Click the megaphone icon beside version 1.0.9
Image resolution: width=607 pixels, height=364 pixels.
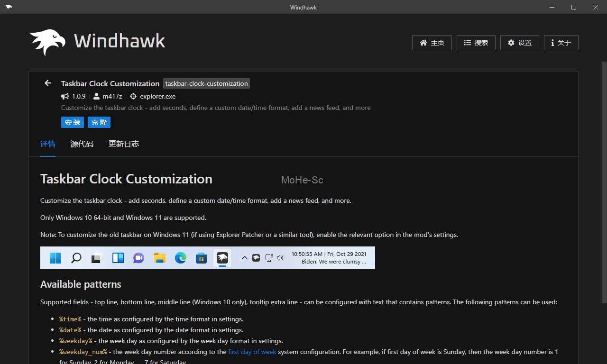(65, 96)
